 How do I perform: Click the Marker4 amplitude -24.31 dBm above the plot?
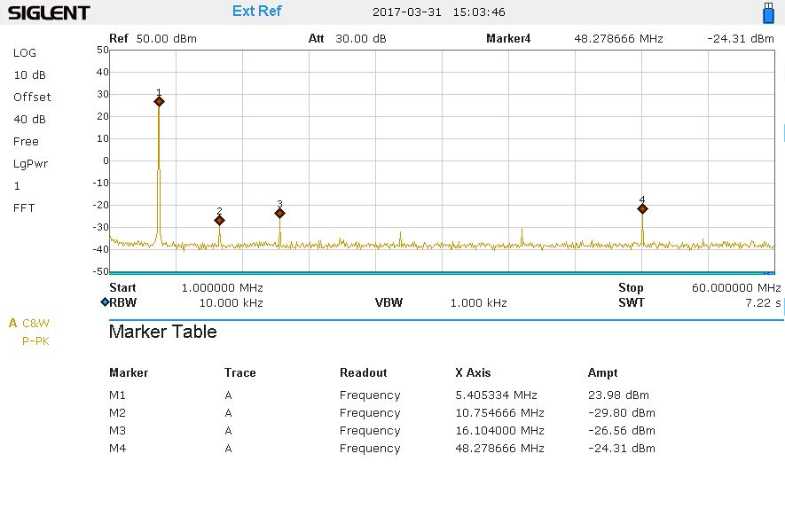click(x=741, y=38)
